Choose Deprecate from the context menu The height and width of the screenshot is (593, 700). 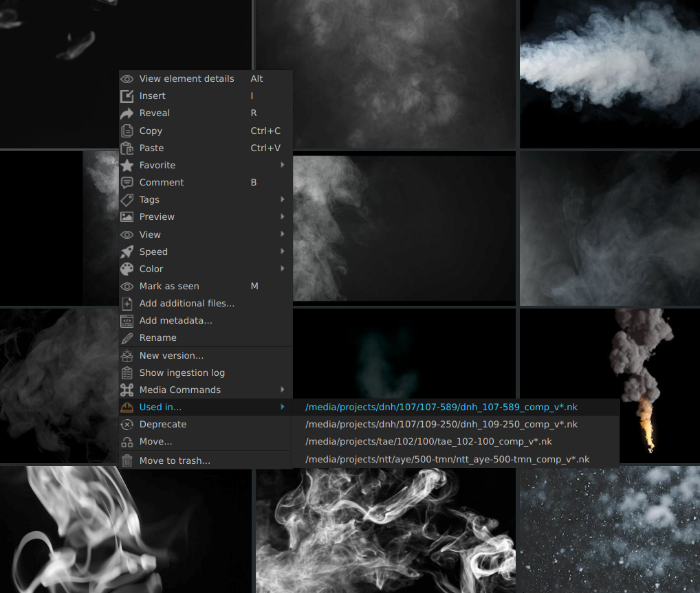(x=163, y=425)
